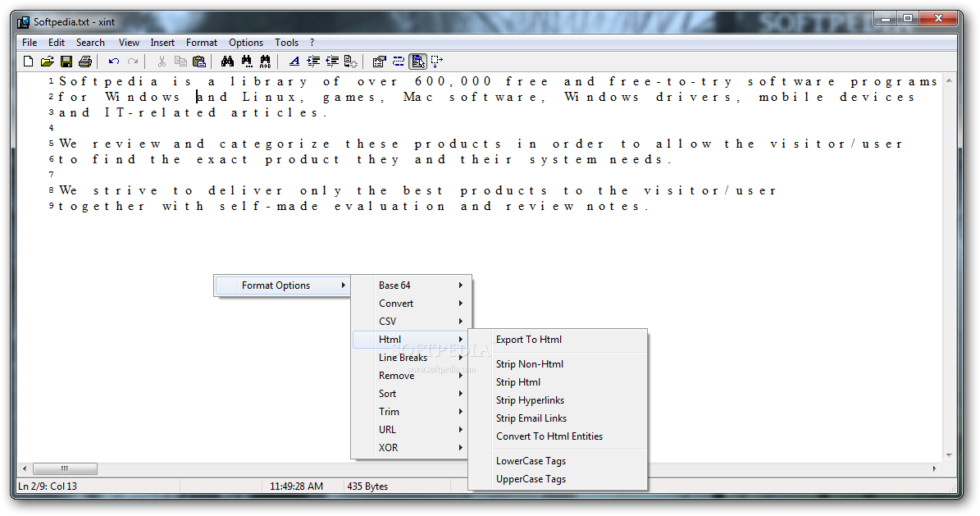Click the horizontal scrollbar right arrow
Image resolution: width=980 pixels, height=516 pixels.
pos(934,468)
